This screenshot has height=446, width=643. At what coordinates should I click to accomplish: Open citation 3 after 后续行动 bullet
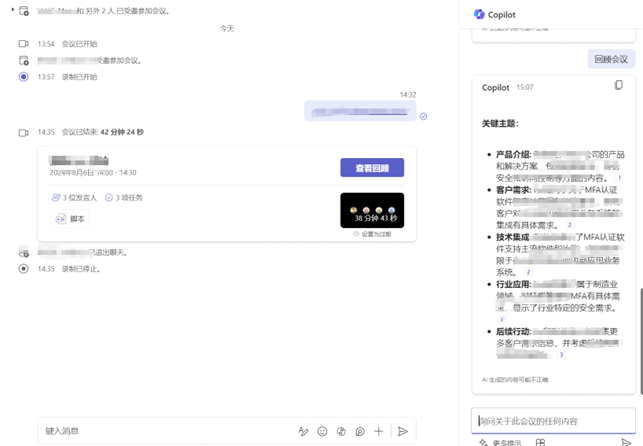tap(561, 355)
